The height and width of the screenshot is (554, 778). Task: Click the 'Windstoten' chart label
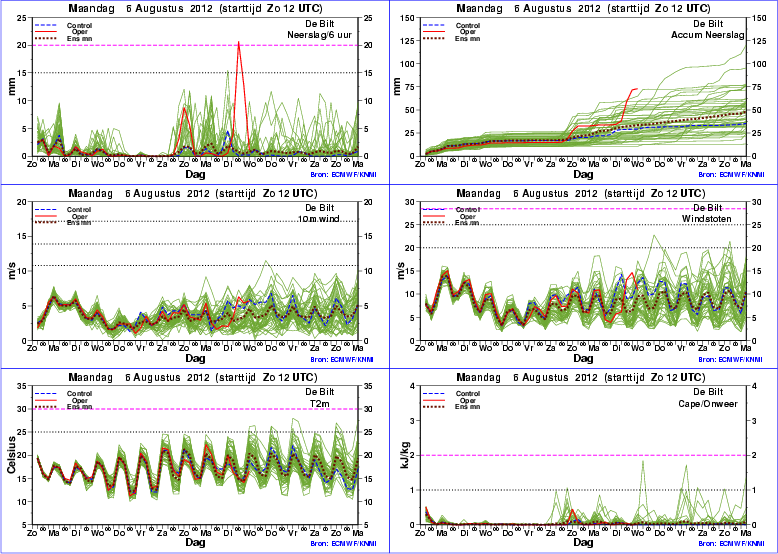tap(705, 219)
